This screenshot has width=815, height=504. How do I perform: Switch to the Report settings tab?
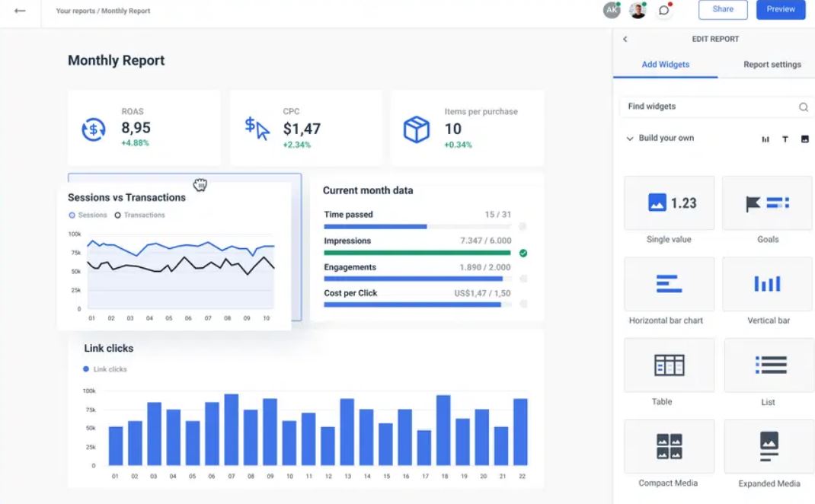772,65
